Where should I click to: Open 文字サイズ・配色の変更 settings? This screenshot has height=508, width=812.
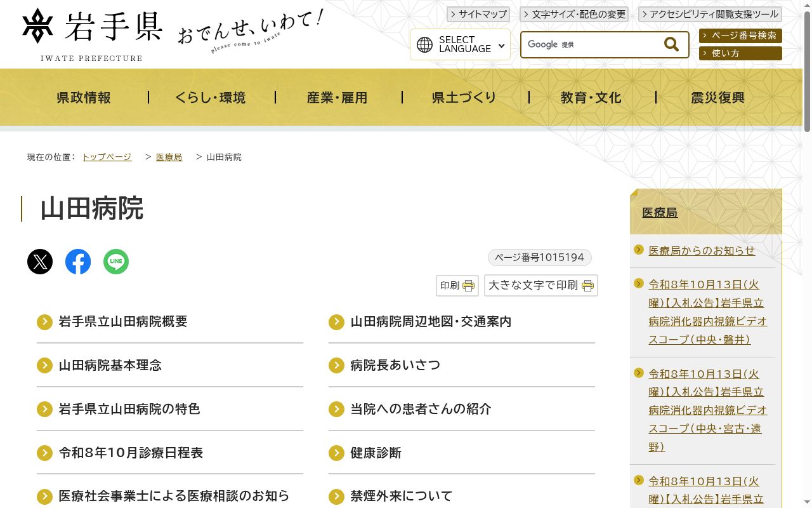[x=573, y=14]
